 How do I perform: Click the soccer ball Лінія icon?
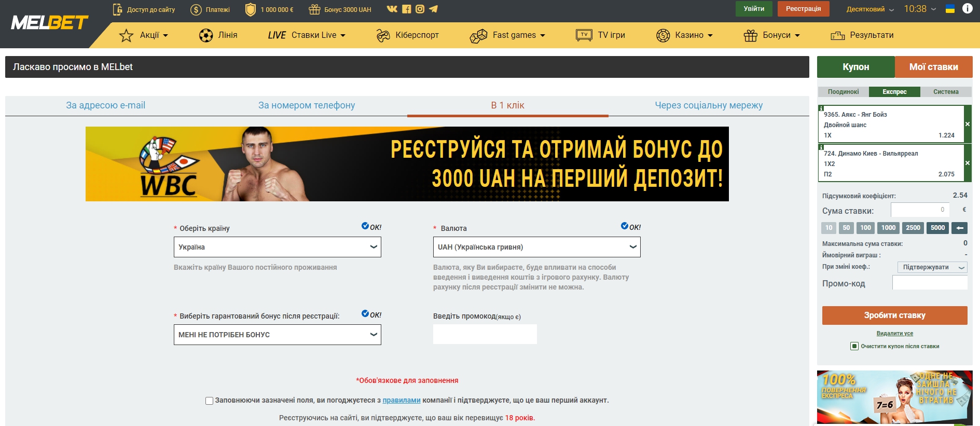[x=206, y=35]
